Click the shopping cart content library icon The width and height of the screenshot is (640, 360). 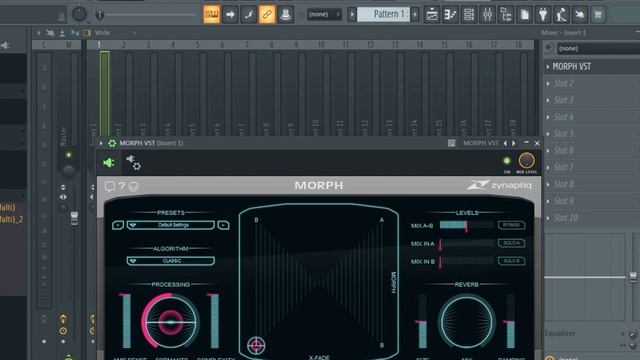click(598, 15)
